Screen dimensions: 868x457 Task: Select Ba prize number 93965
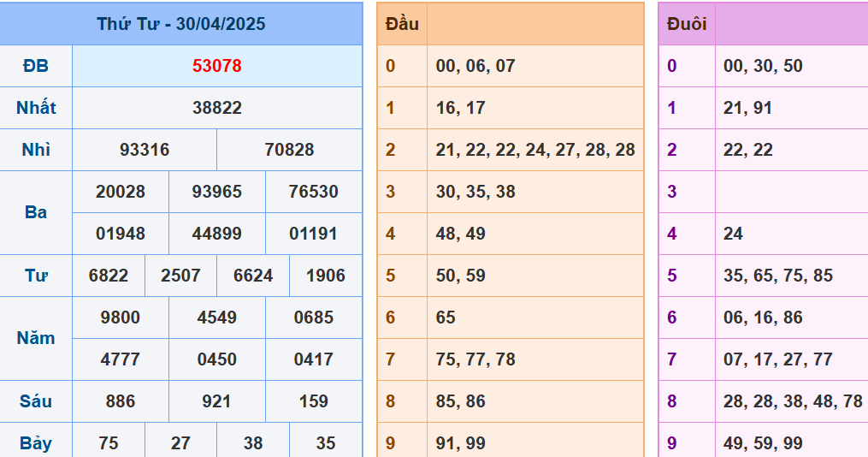tap(217, 192)
